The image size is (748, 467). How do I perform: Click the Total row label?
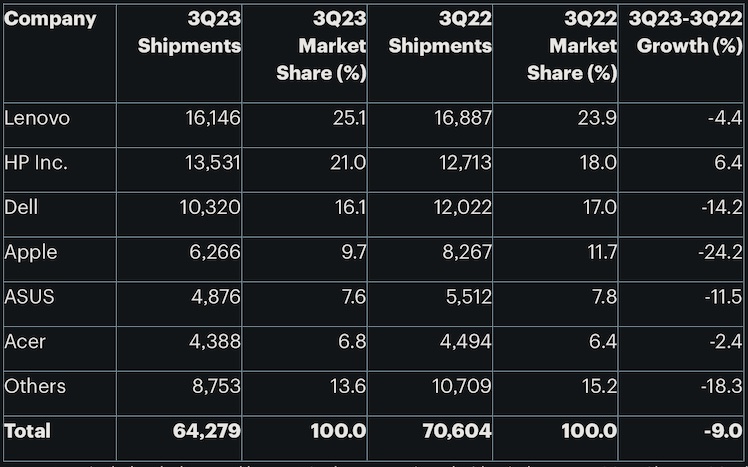pos(28,431)
